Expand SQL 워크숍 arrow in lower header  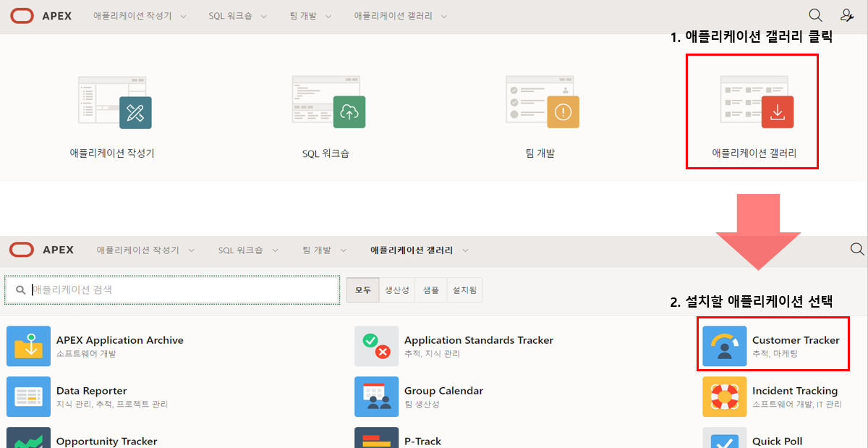tap(276, 250)
